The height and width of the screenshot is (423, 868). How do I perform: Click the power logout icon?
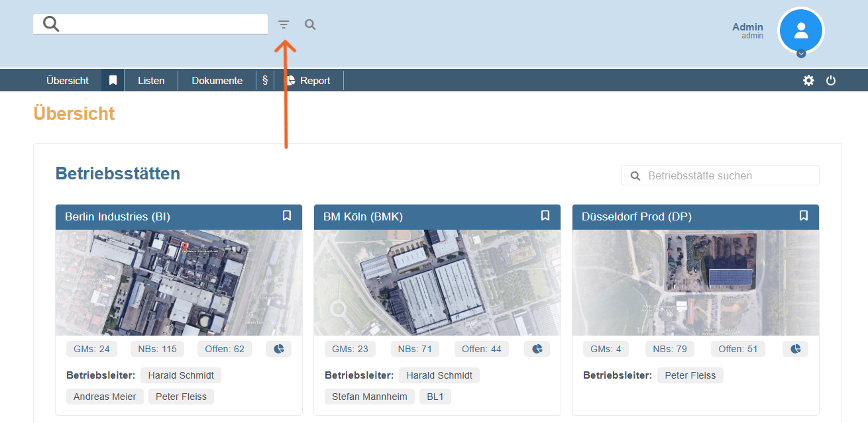tap(831, 81)
